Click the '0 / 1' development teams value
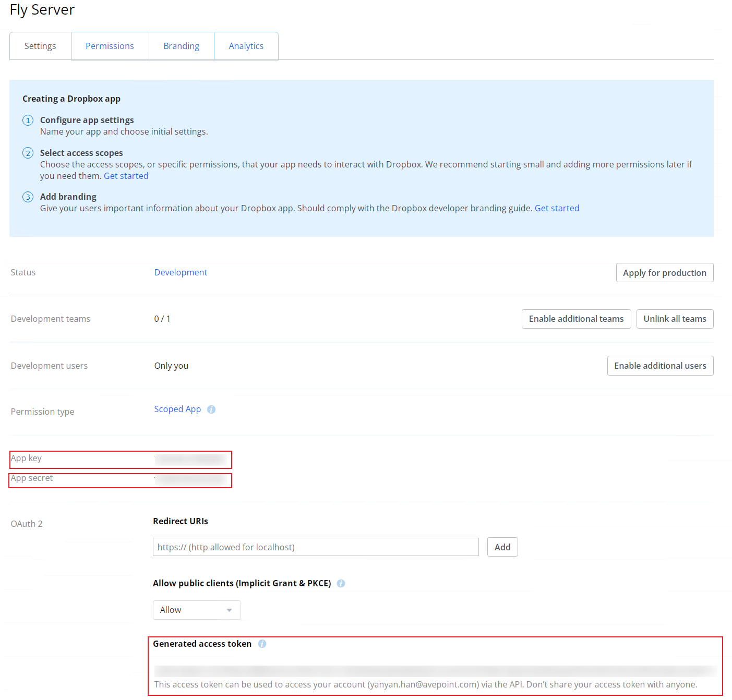Screen dimensions: 732x700 pos(162,319)
